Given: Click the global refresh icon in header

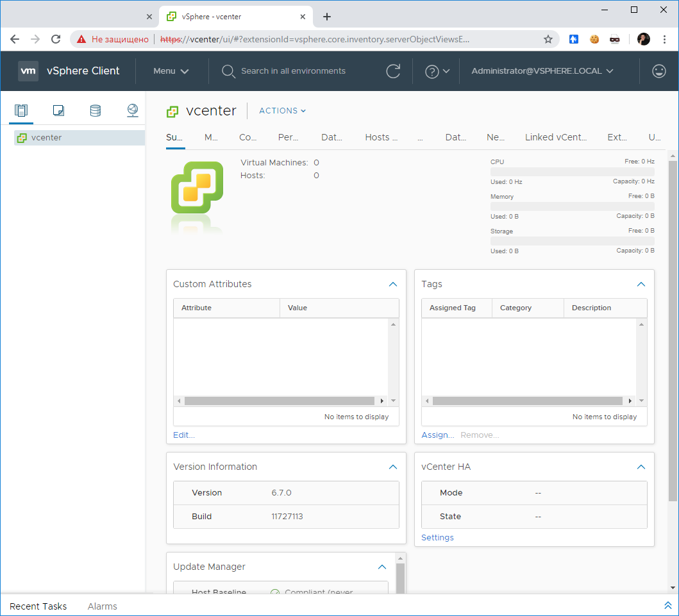Looking at the screenshot, I should (x=393, y=71).
